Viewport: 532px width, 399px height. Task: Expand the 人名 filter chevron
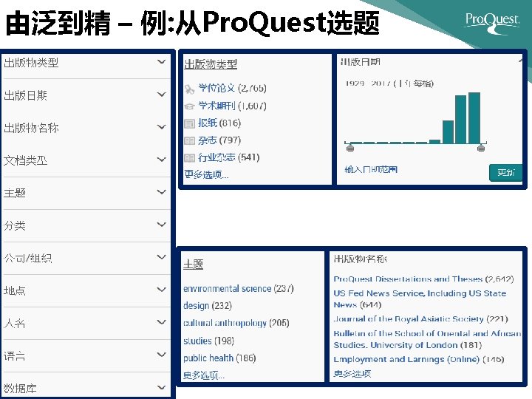coord(162,322)
